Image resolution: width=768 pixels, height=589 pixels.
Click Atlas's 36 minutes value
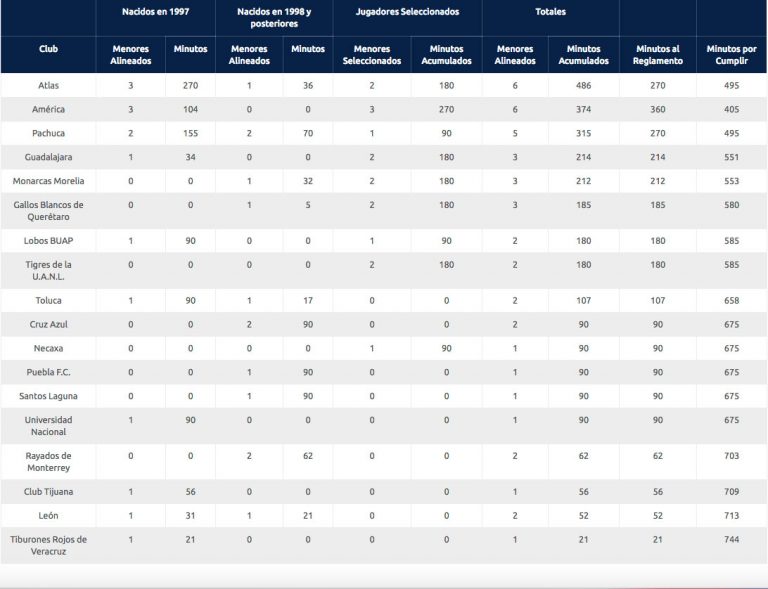(308, 85)
